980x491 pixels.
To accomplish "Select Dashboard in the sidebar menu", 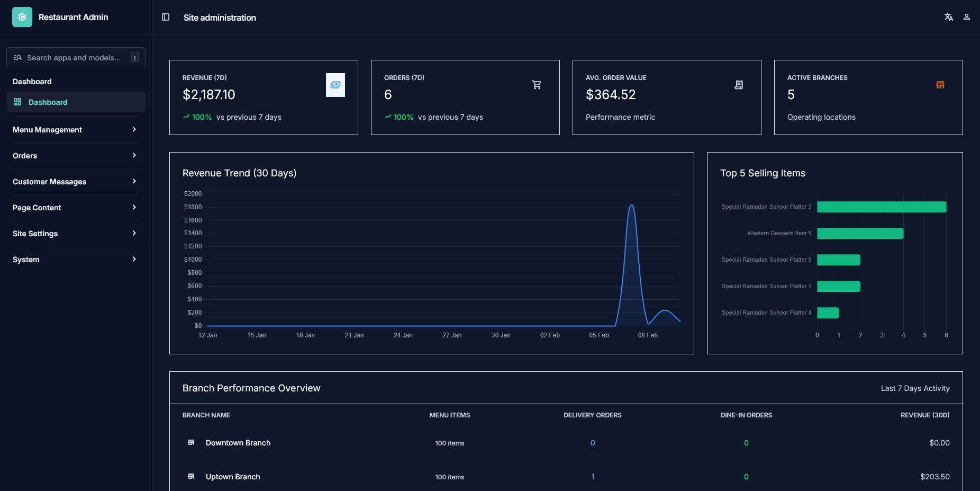I will point(48,102).
